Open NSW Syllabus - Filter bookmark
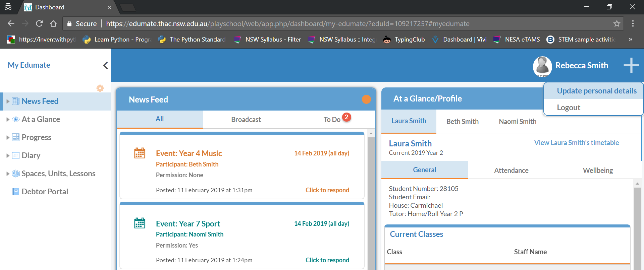The image size is (644, 270). (267, 40)
